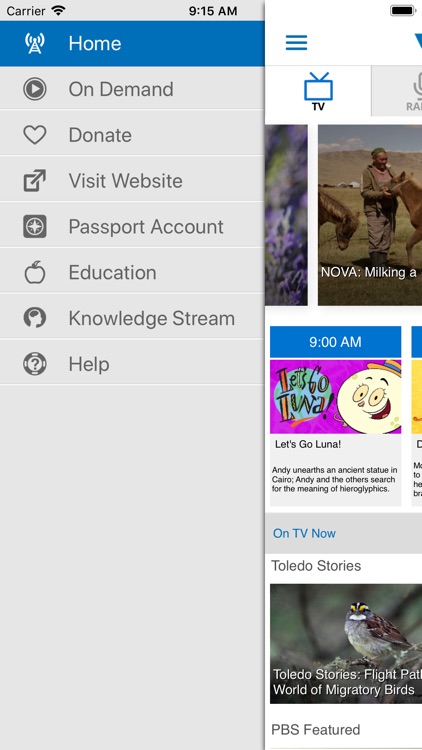Select the 9:00 AM schedule header
Image resolution: width=422 pixels, height=750 pixels.
(335, 342)
